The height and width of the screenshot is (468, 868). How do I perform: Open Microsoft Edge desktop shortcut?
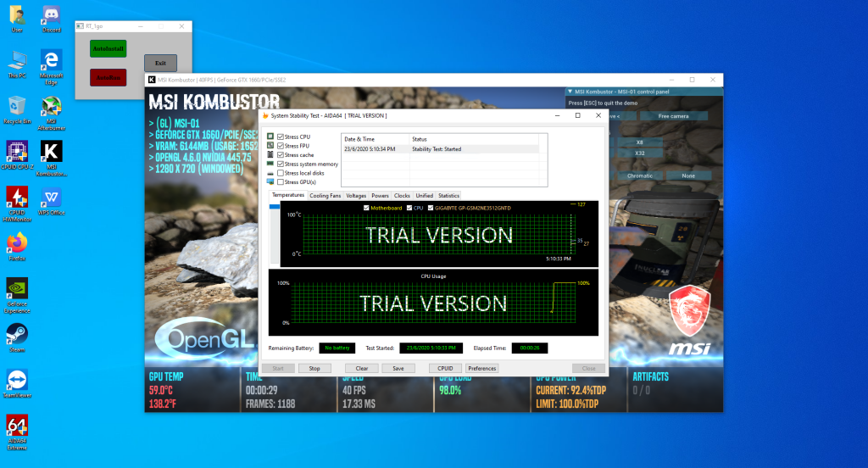click(x=51, y=67)
